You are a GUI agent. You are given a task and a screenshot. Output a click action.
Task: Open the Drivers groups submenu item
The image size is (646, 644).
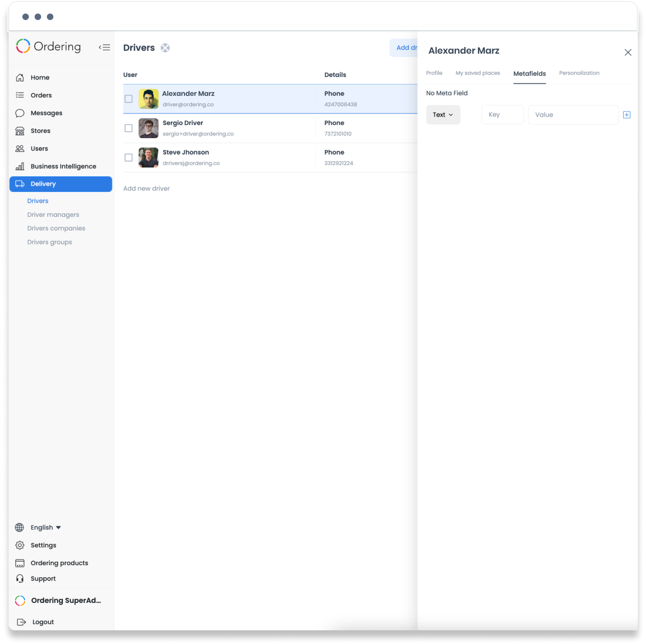(x=50, y=241)
